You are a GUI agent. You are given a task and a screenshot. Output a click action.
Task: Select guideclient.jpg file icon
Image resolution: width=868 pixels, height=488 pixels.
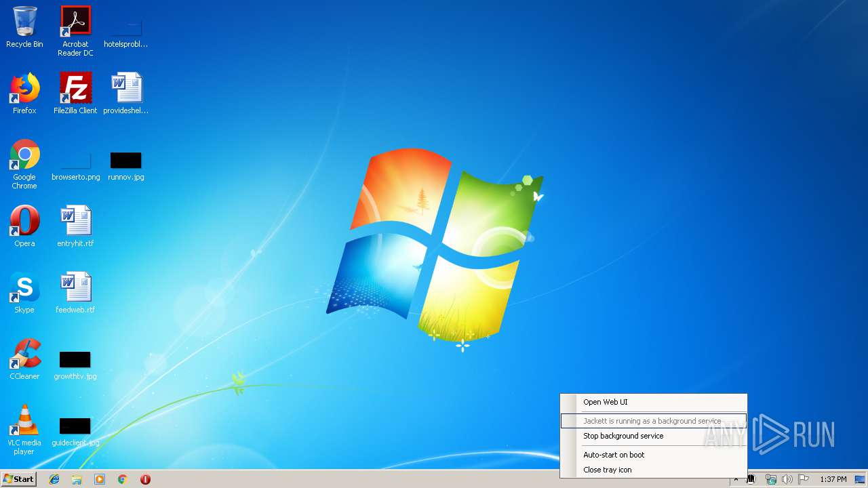click(75, 431)
